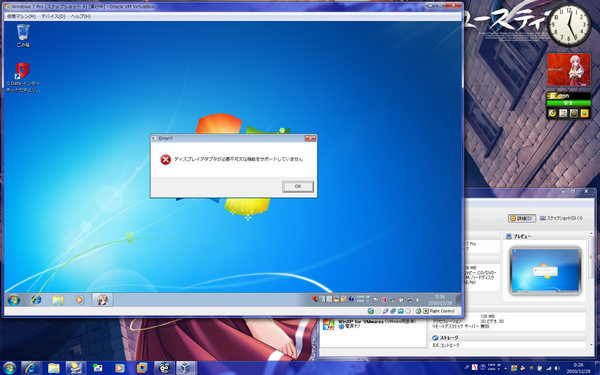Viewport: 600px width, 375px height.
Task: Click VirtualBox status bar hard disk globe indicator
Action: 371,311
